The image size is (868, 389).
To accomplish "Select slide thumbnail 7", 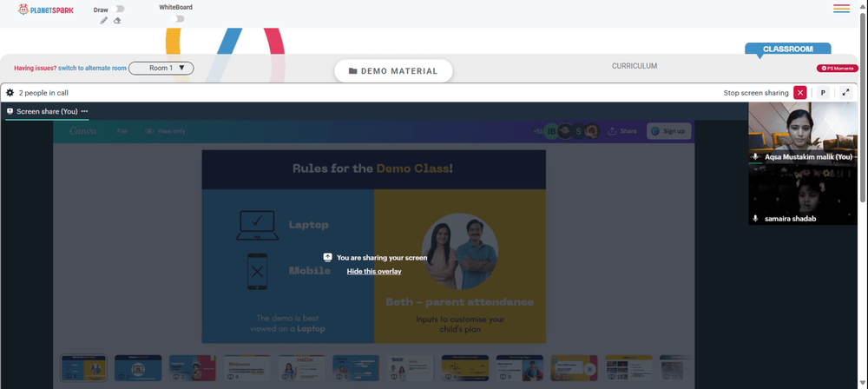I will pos(411,368).
